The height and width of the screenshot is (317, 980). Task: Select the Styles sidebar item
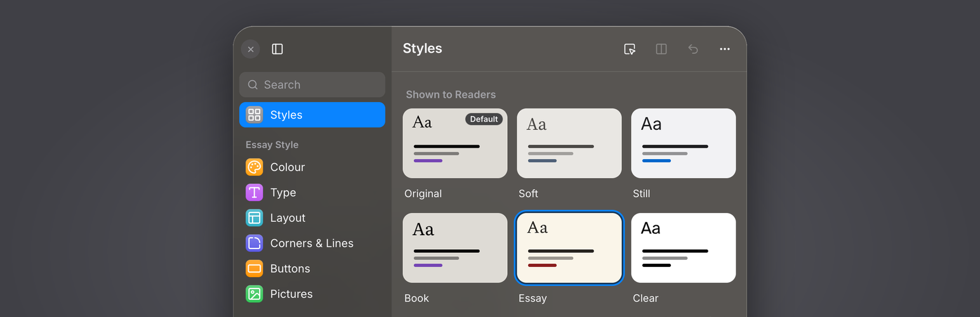(312, 115)
